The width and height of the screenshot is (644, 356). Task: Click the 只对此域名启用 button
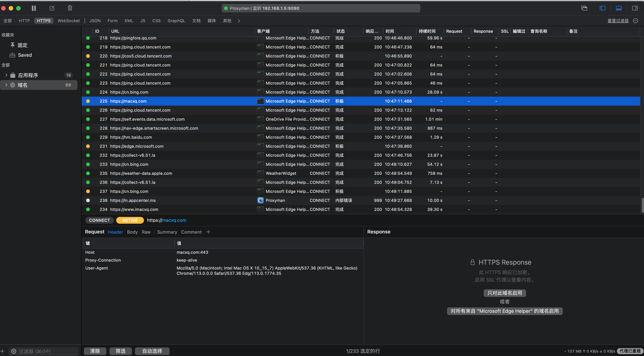click(505, 293)
